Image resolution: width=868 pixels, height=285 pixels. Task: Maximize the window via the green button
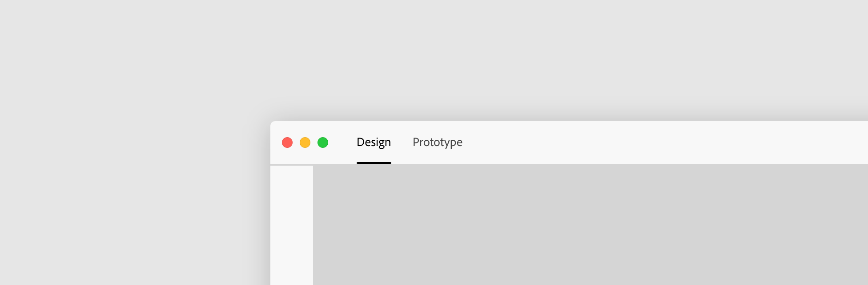tap(323, 142)
